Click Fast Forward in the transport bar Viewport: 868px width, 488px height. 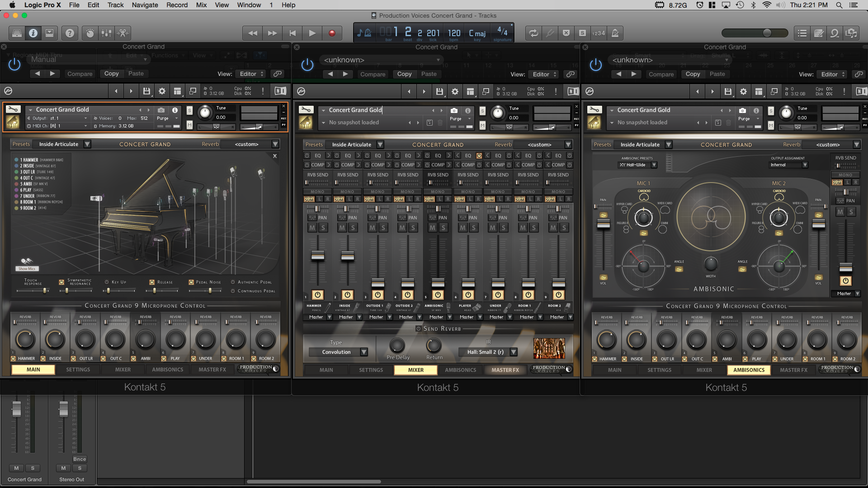272,33
